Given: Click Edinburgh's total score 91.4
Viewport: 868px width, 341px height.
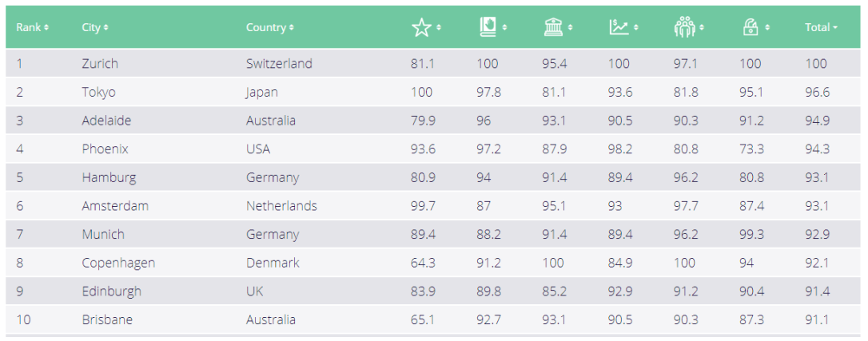Looking at the screenshot, I should [817, 291].
